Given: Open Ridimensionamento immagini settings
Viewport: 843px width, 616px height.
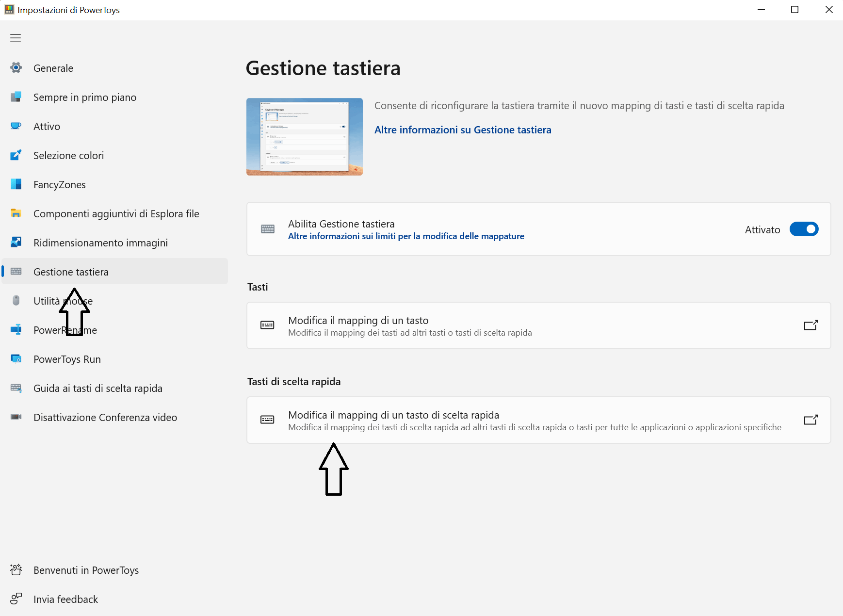Looking at the screenshot, I should [x=115, y=243].
